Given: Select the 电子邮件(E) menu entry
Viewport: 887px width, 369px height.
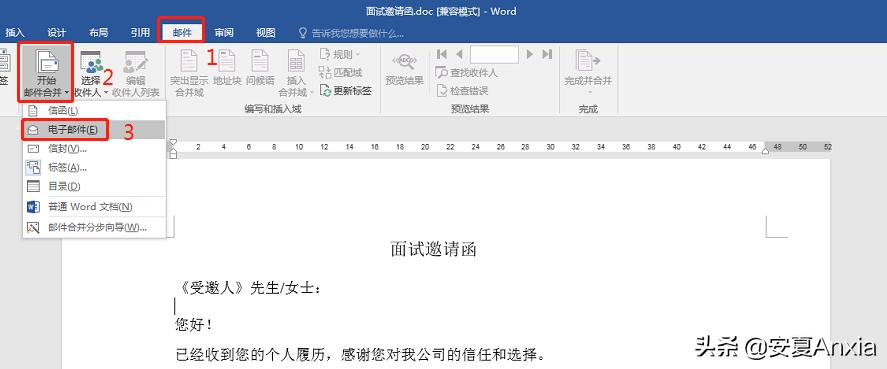Looking at the screenshot, I should click(94, 130).
